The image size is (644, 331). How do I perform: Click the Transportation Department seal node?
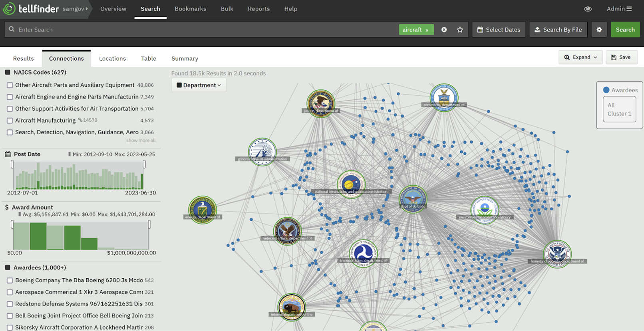363,253
